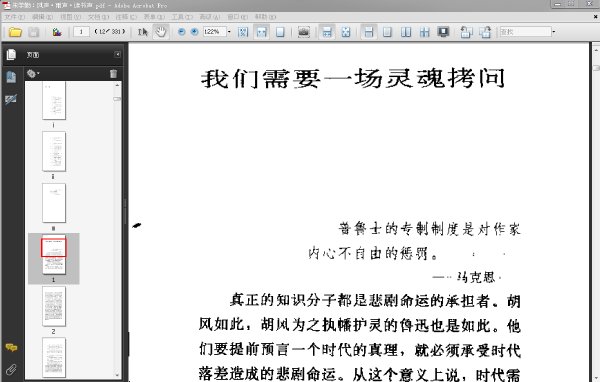
Task: Switch to Two-Up page layout icon
Action: 406,32
